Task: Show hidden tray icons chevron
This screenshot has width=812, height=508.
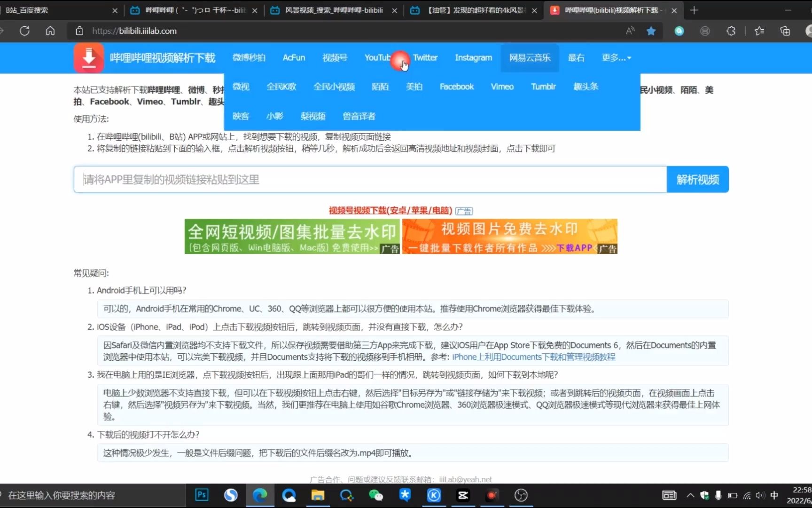Action: tap(690, 495)
